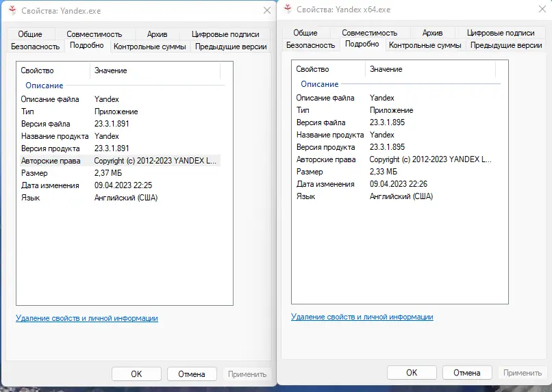
Task: Click the Yandex icon in the Yandex.exe title bar
Action: tap(10, 10)
